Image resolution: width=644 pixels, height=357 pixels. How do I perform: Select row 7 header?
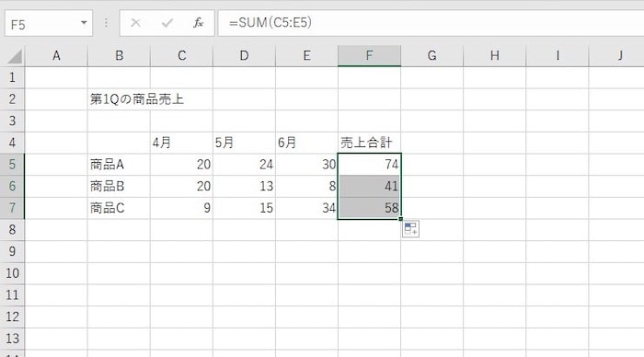[x=12, y=208]
